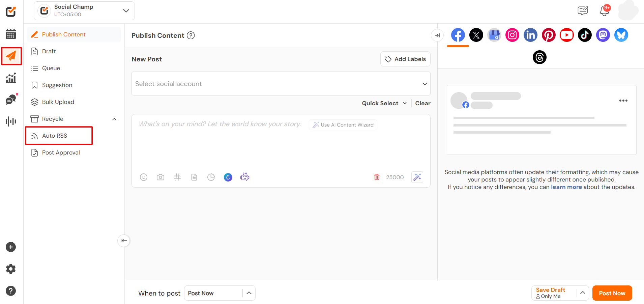Open the notifications bell
Image resolution: width=644 pixels, height=304 pixels.
coord(604,11)
